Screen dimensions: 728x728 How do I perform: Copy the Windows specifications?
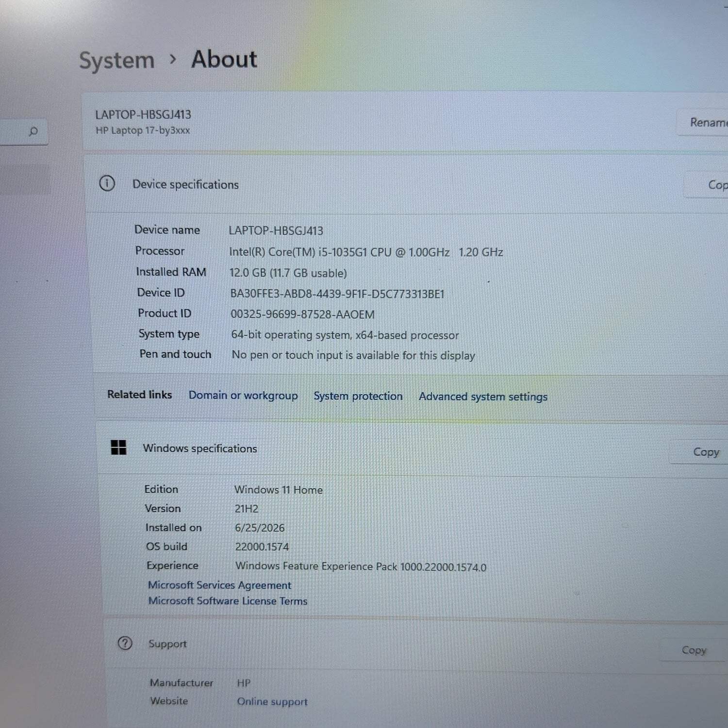pos(699,452)
